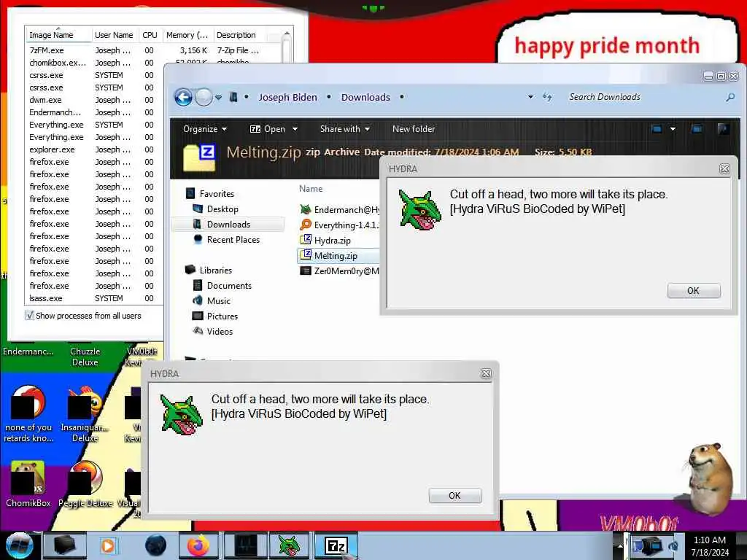The image size is (747, 560).
Task: Open Videos library
Action: point(220,332)
